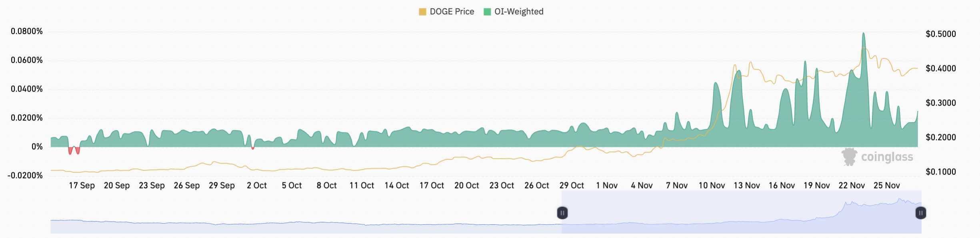Click the 0% left axis label
The image size is (980, 238).
pyautogui.click(x=37, y=146)
